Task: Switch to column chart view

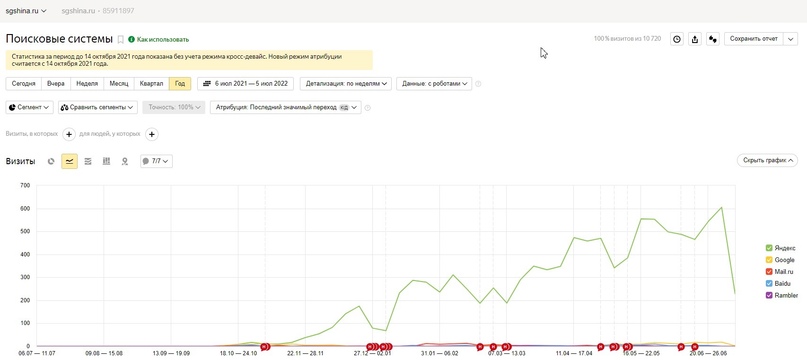Action: [107, 161]
